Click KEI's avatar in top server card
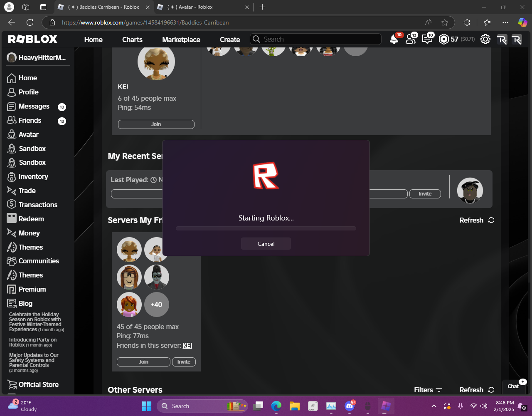Image resolution: width=532 pixels, height=416 pixels. 156,62
